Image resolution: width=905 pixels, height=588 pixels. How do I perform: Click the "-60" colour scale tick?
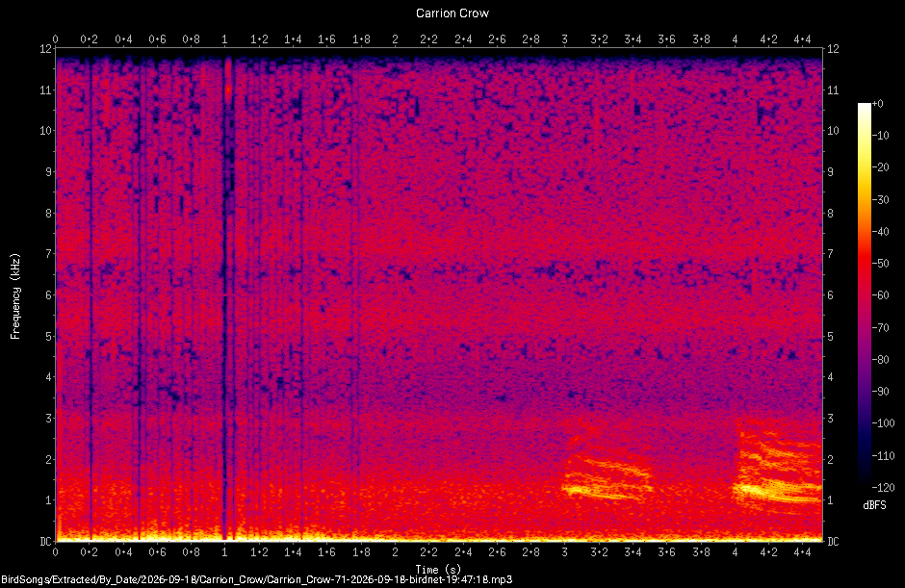[x=880, y=295]
